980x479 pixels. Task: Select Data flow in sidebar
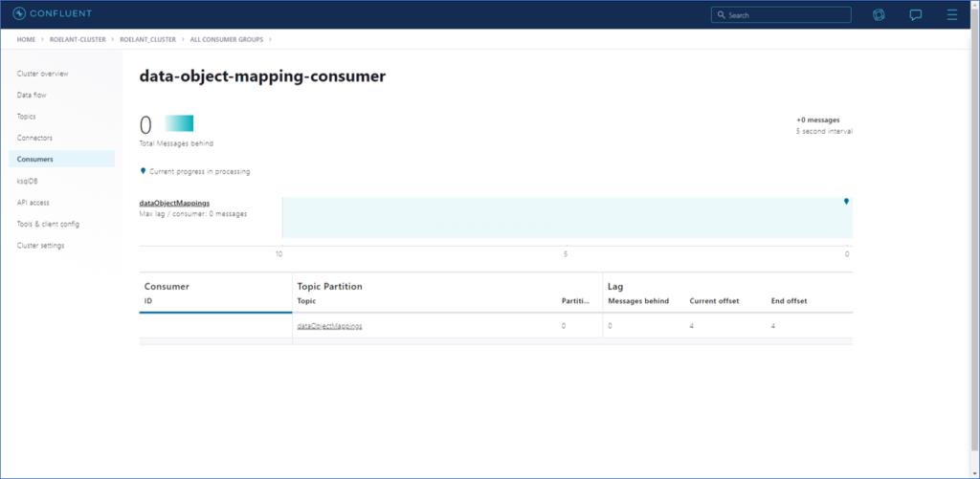tap(32, 95)
